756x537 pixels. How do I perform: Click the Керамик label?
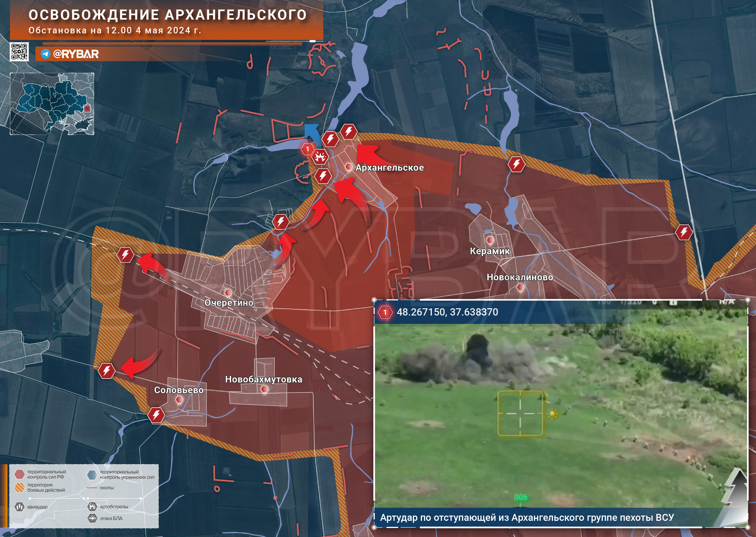[490, 251]
